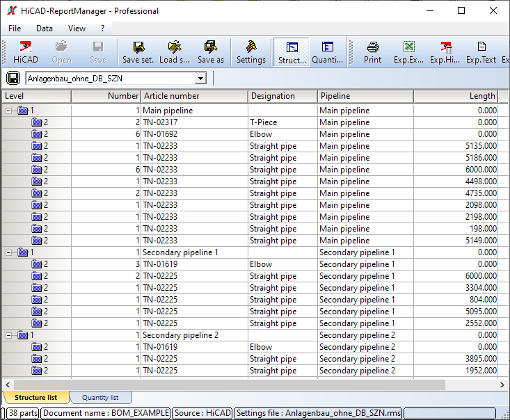Click the '38 parts' status bar entry
This screenshot has height=420, width=510.
coord(23,413)
